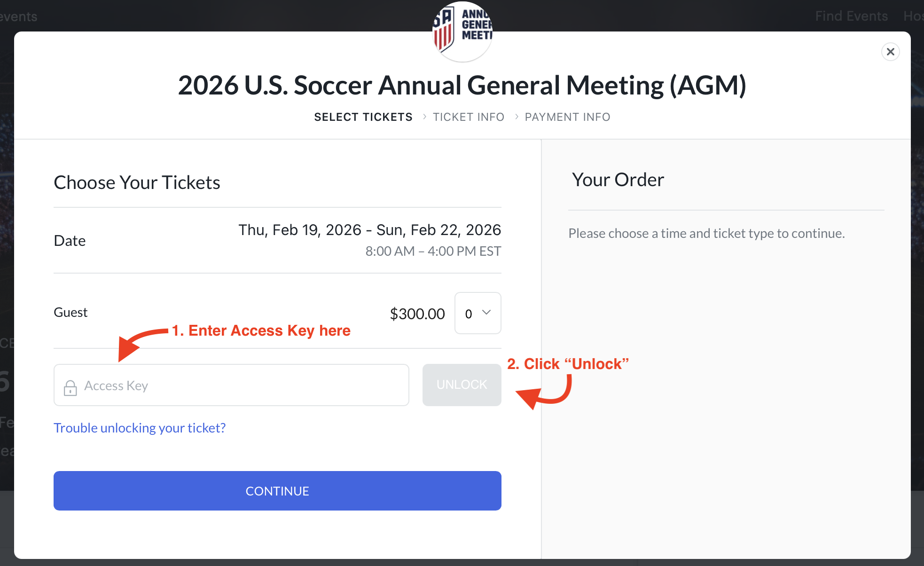Click the chevron arrow before Payment Info
924x566 pixels.
(517, 117)
